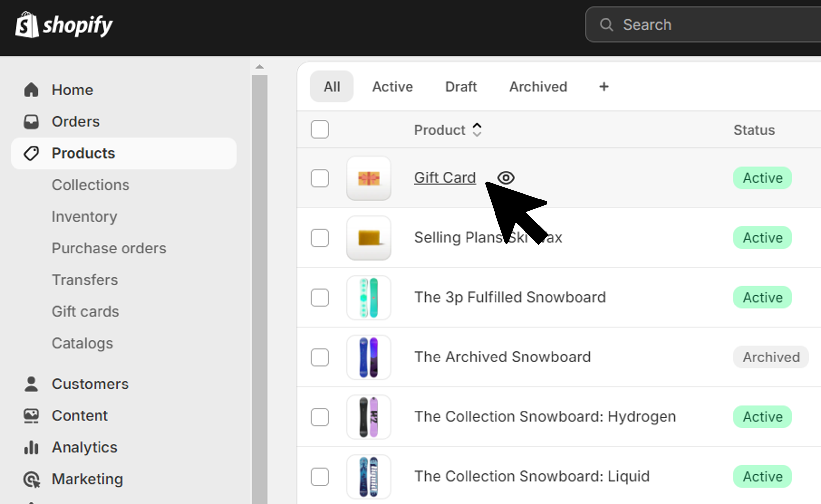
Task: Preview Gift Card with eye icon
Action: 506,178
